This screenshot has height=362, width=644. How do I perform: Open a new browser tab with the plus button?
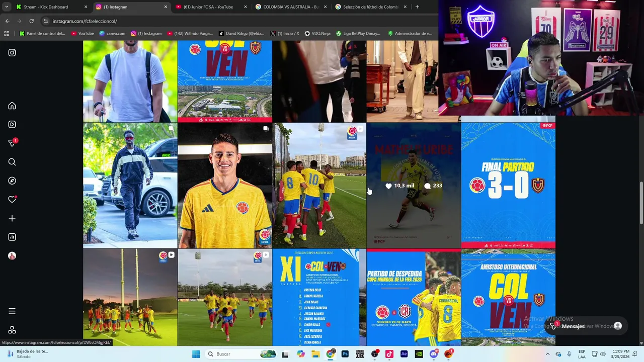click(417, 7)
